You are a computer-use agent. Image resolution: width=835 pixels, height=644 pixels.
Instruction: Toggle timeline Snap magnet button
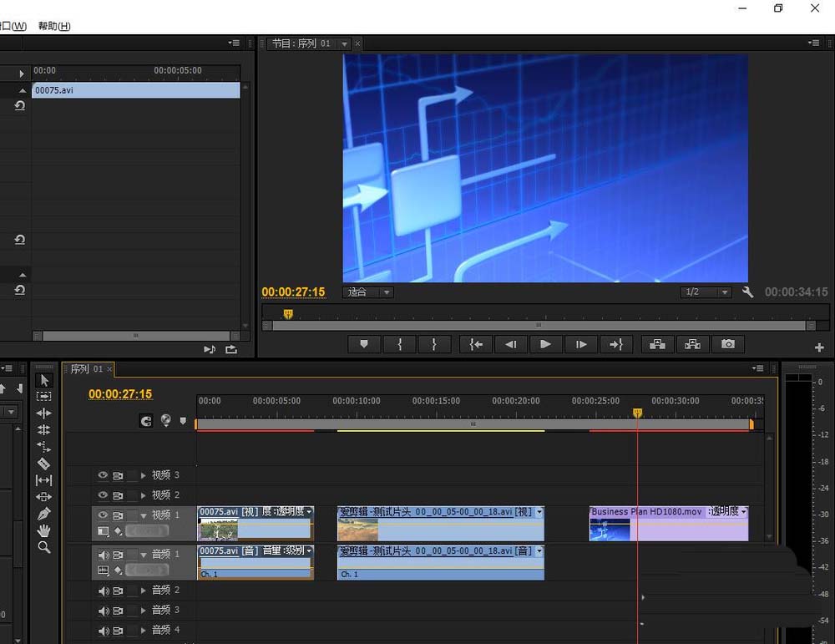click(x=146, y=421)
